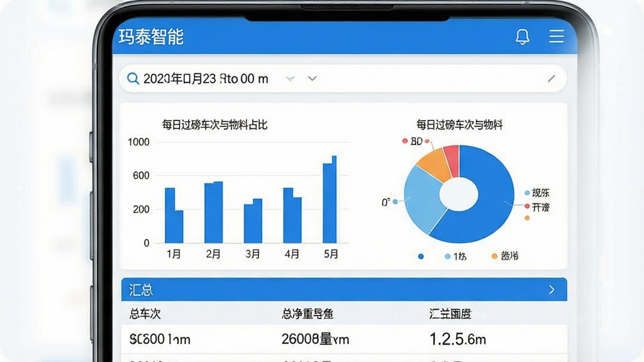This screenshot has width=644, height=362.
Task: Open the hamburger menu
Action: (x=557, y=36)
